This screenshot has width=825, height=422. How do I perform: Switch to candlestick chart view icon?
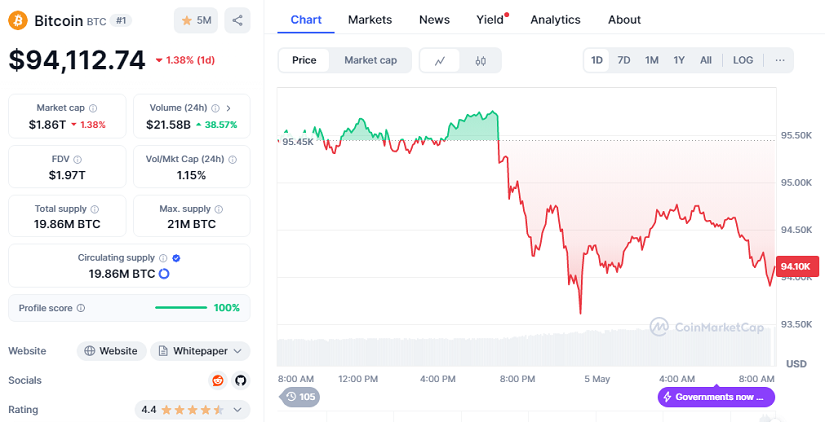[481, 61]
